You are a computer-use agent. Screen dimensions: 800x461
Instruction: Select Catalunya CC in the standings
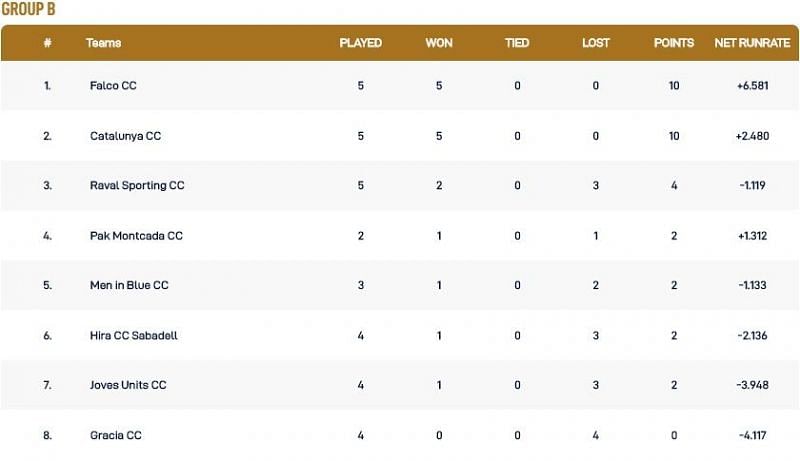pos(125,136)
